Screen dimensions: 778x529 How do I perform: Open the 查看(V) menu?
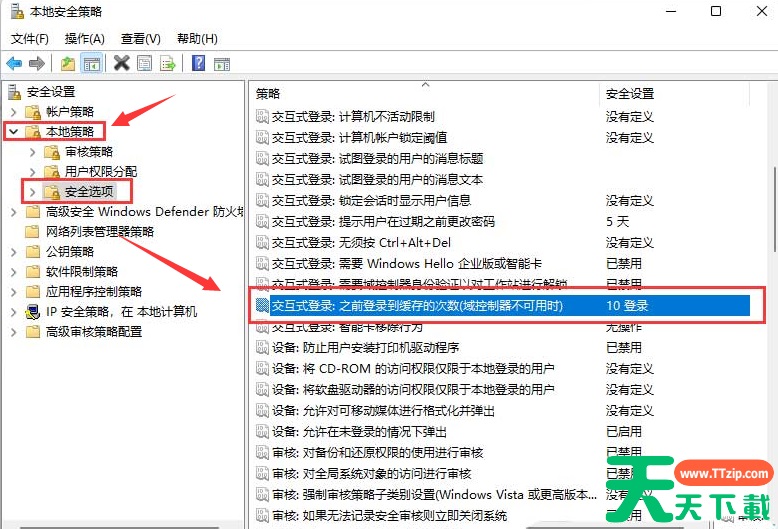tap(140, 39)
